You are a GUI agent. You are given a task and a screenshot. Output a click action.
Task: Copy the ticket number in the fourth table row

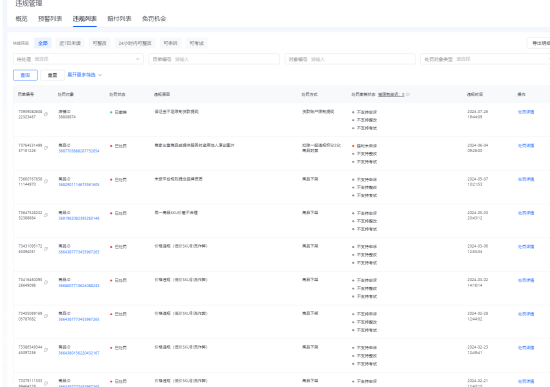46,215
